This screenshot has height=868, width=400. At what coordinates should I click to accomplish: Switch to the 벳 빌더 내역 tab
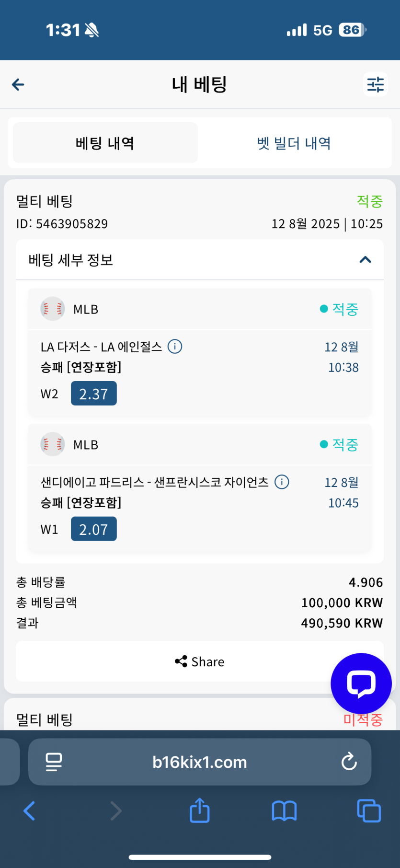click(294, 143)
